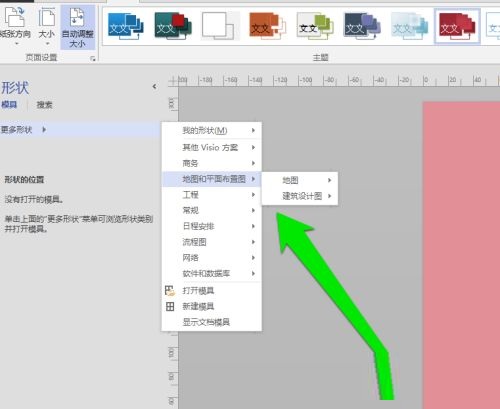The height and width of the screenshot is (409, 500).
Task: Click the 新建模具 new stencil icon
Action: pos(170,306)
